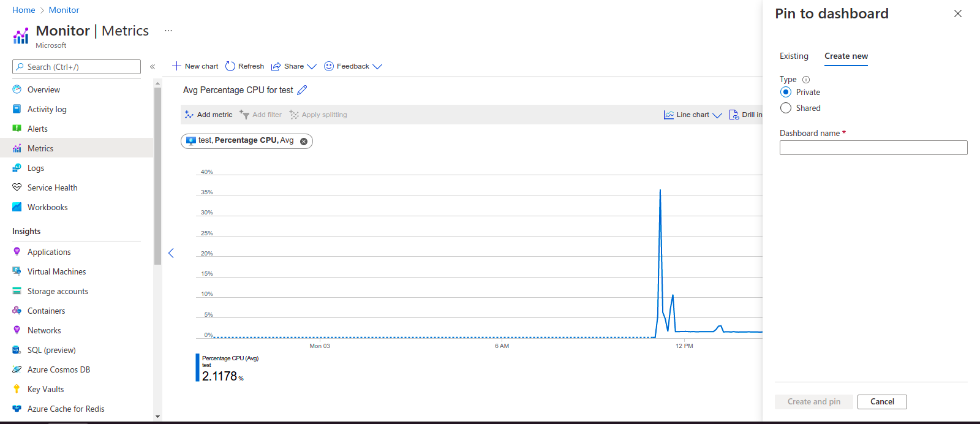980x424 pixels.
Task: Click New chart plus button
Action: click(195, 66)
